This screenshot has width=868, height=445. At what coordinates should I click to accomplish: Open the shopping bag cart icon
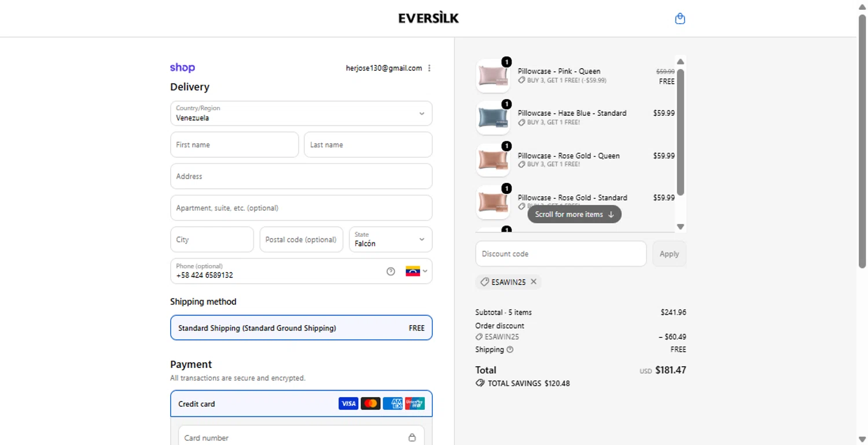click(x=680, y=19)
